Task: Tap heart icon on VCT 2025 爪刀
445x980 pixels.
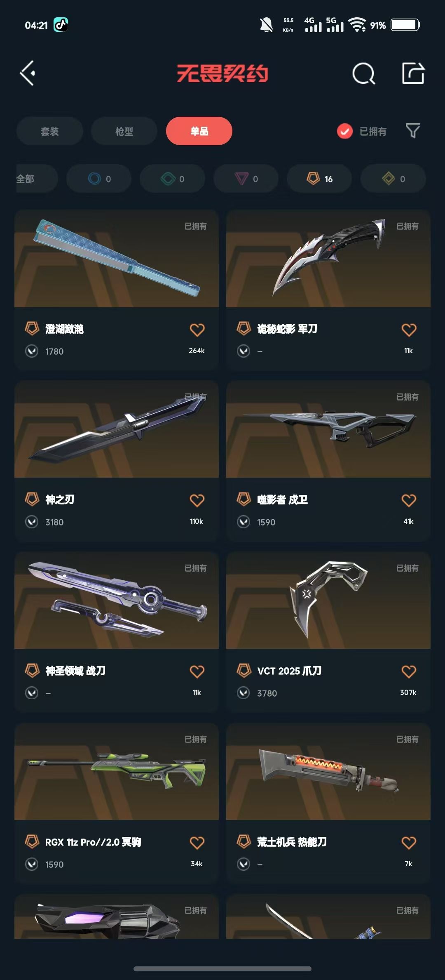Action: (x=409, y=671)
